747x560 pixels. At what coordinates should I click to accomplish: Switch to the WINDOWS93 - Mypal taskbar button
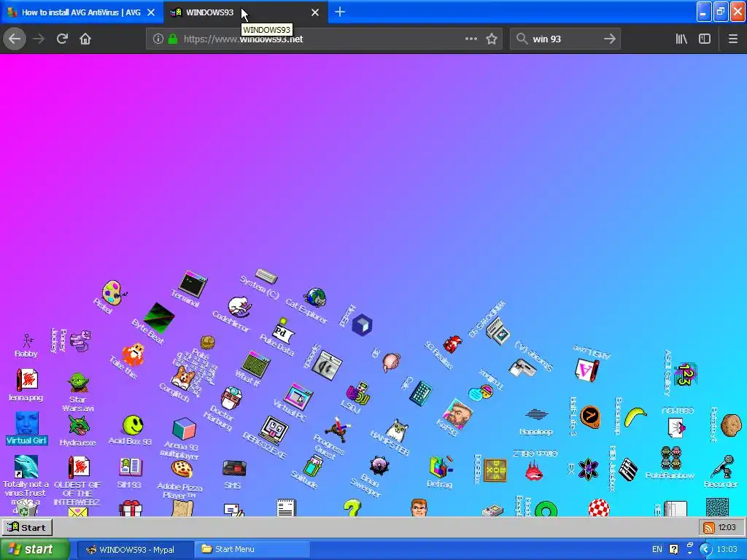(x=135, y=550)
